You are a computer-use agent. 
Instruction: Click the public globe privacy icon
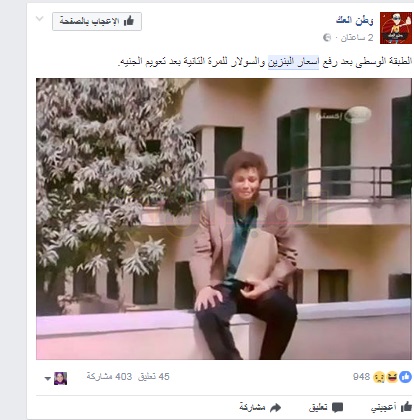(x=327, y=38)
